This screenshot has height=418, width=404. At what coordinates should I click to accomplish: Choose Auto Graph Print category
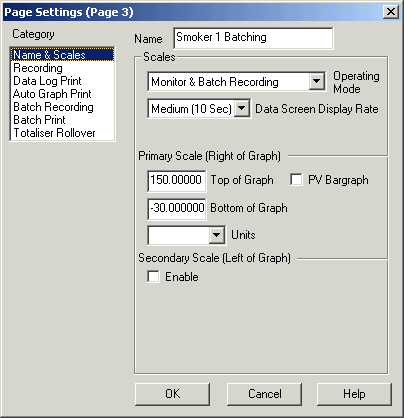[x=63, y=94]
